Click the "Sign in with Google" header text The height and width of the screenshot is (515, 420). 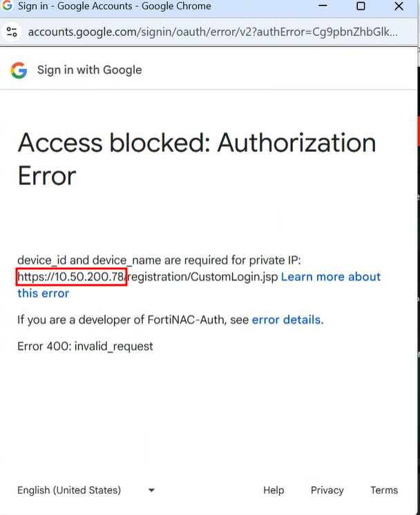click(89, 70)
